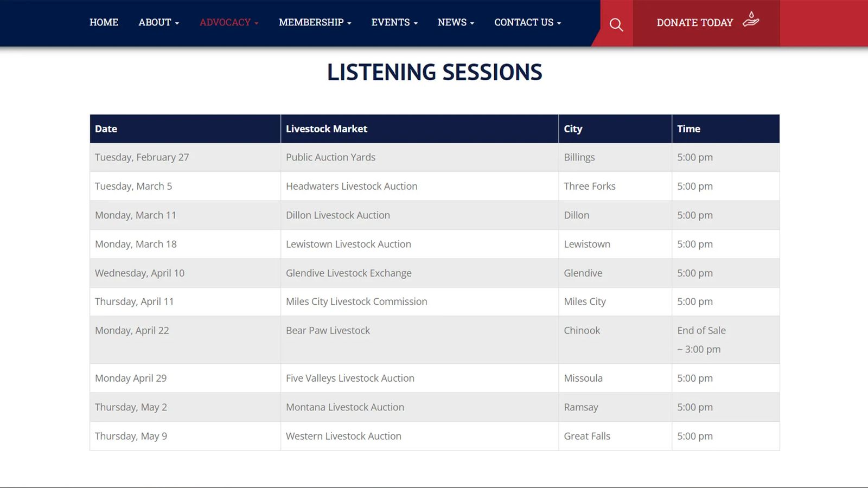Viewport: 868px width, 488px height.
Task: Click the Time column header
Action: point(726,129)
